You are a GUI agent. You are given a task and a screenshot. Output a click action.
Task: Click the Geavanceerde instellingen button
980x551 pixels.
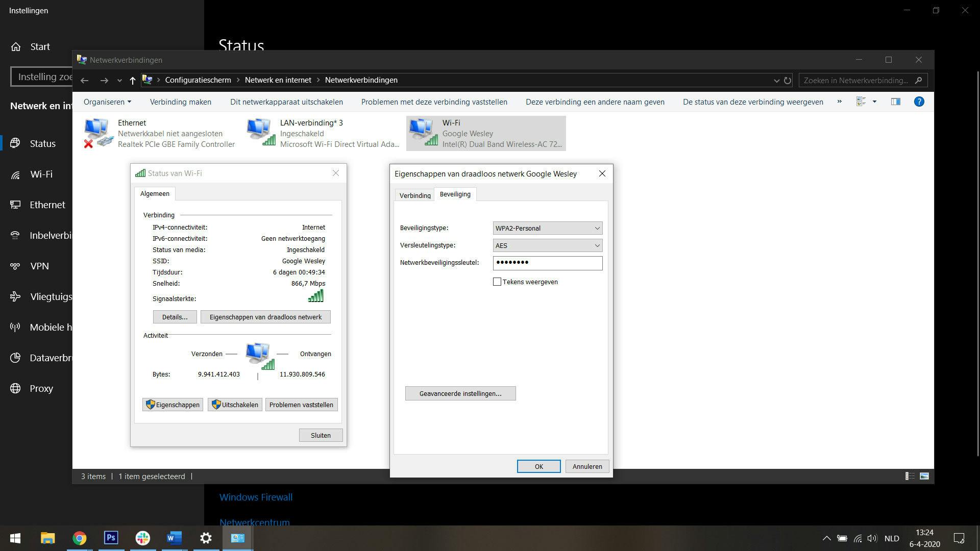point(460,393)
